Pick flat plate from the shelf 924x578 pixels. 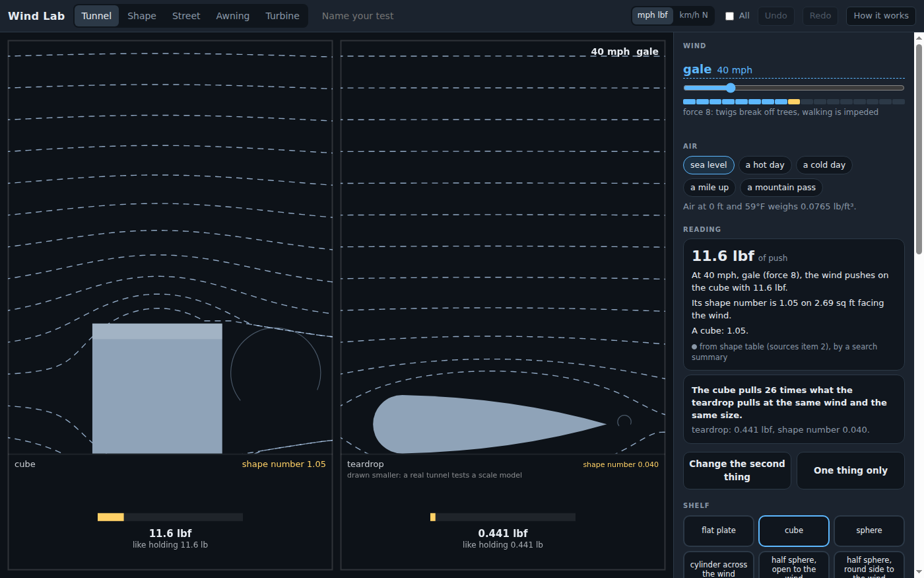click(719, 531)
